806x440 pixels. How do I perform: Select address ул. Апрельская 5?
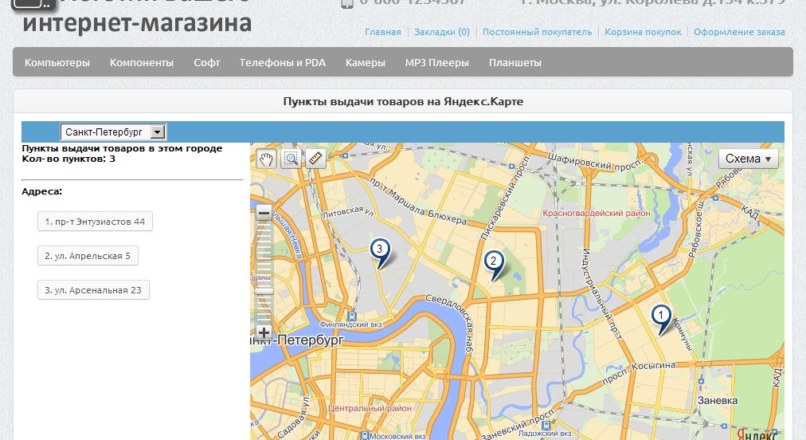pyautogui.click(x=87, y=256)
